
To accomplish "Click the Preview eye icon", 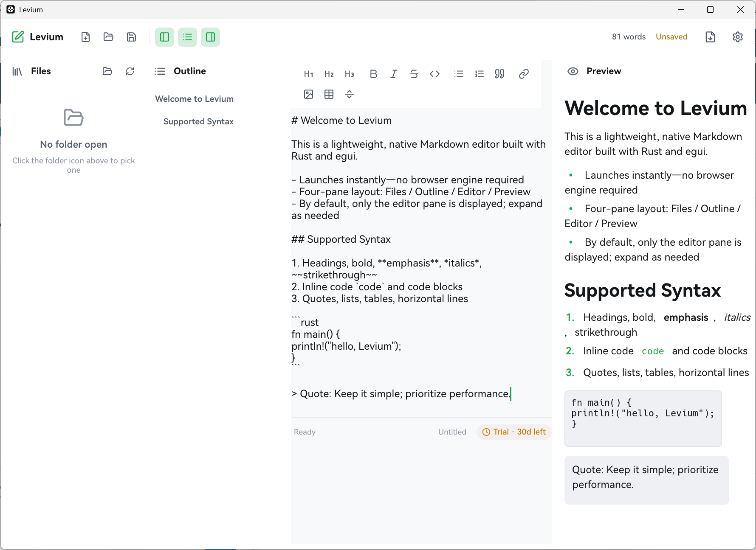I will pyautogui.click(x=573, y=71).
